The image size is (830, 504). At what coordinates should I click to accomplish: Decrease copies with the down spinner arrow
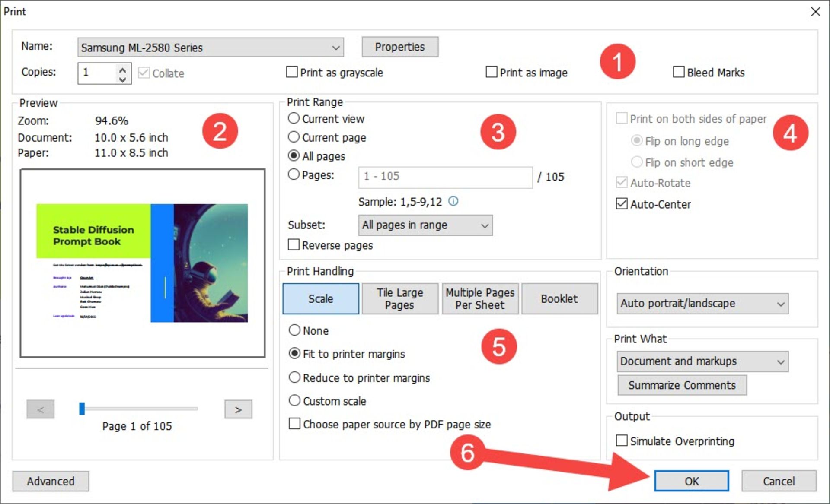[123, 79]
